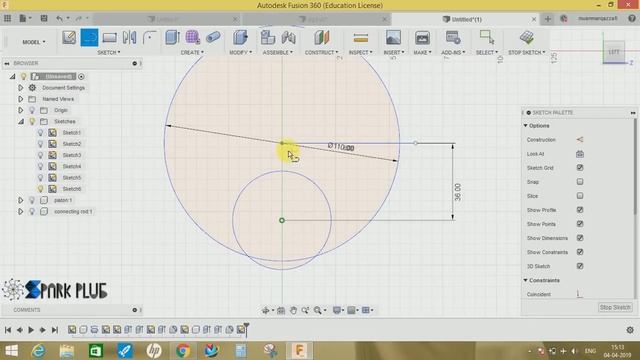Expand the piston:1 component
The height and width of the screenshot is (360, 640).
click(20, 200)
